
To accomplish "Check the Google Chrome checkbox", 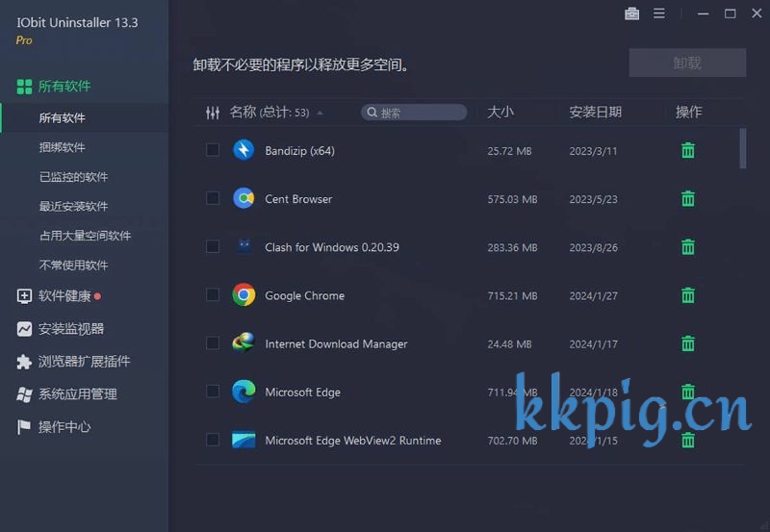I will (x=213, y=294).
